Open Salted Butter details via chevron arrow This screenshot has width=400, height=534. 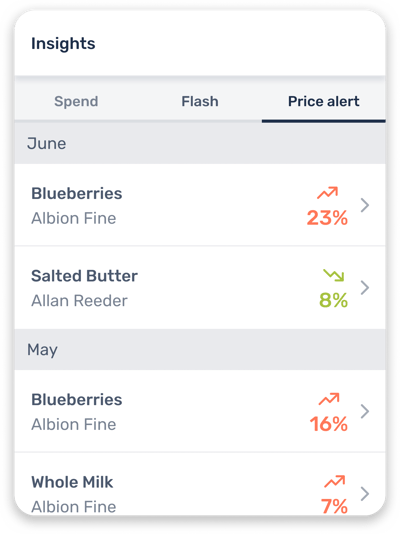tap(365, 287)
